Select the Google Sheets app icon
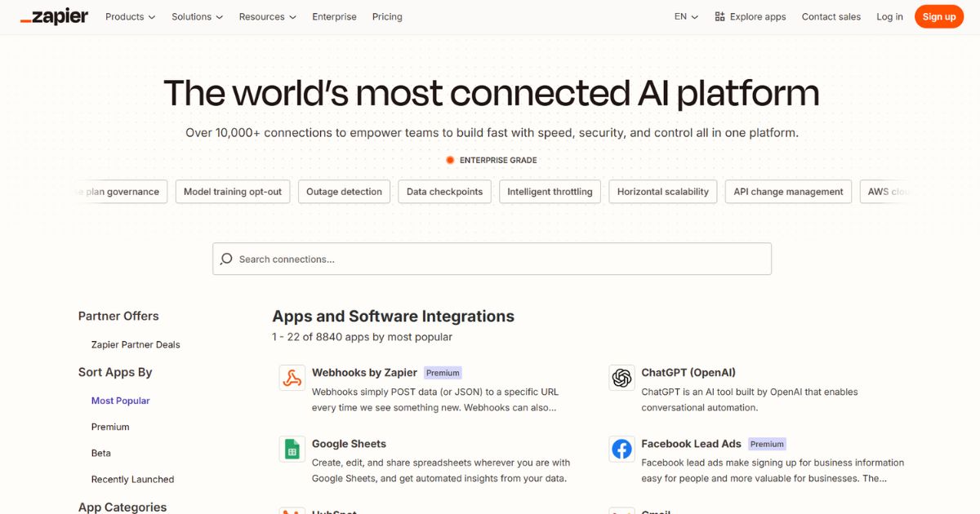 [x=292, y=449]
